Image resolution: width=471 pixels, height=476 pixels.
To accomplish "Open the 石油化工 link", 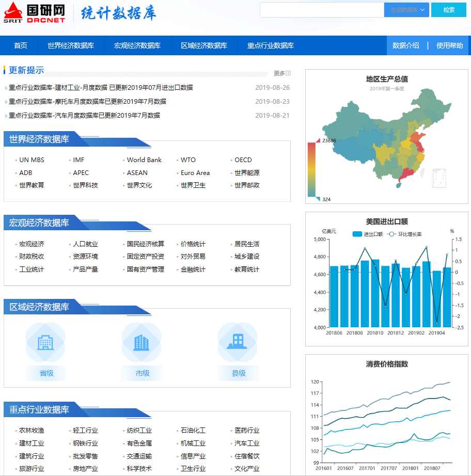I will [193, 431].
